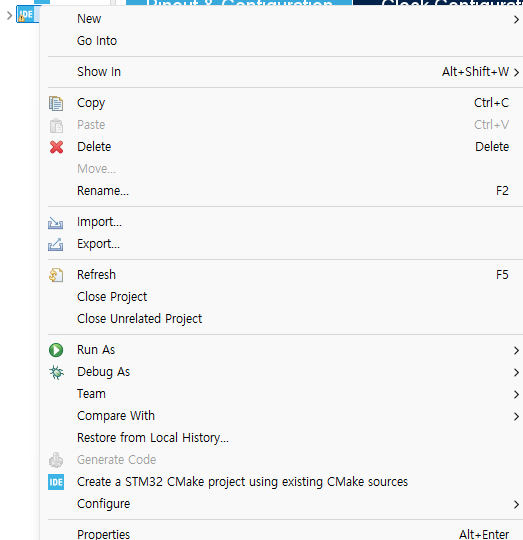The height and width of the screenshot is (540, 523).
Task: Click the red Delete X icon
Action: click(56, 147)
